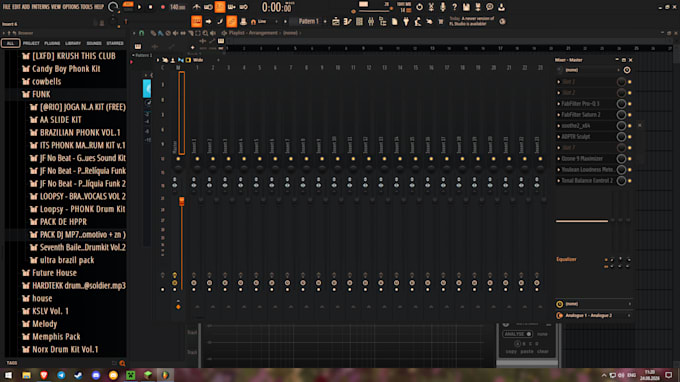This screenshot has height=382, width=680.
Task: Toggle the metronome icon in transport bar
Action: pyautogui.click(x=196, y=7)
